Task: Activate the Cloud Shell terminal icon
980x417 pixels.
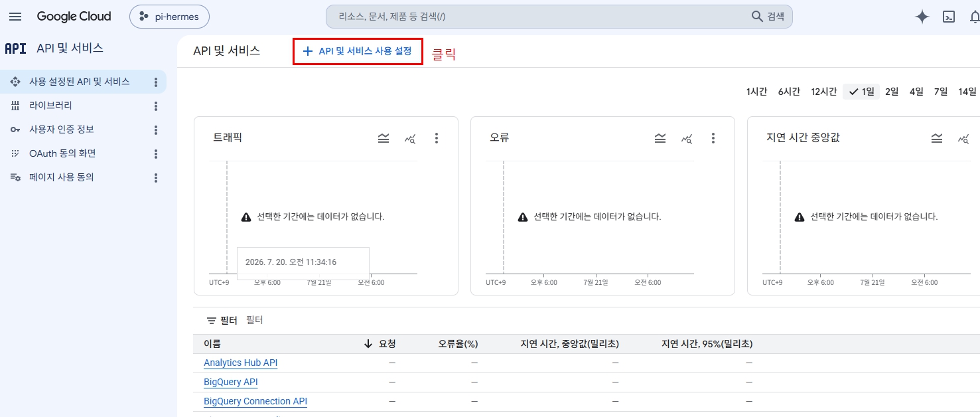Action: pyautogui.click(x=949, y=17)
